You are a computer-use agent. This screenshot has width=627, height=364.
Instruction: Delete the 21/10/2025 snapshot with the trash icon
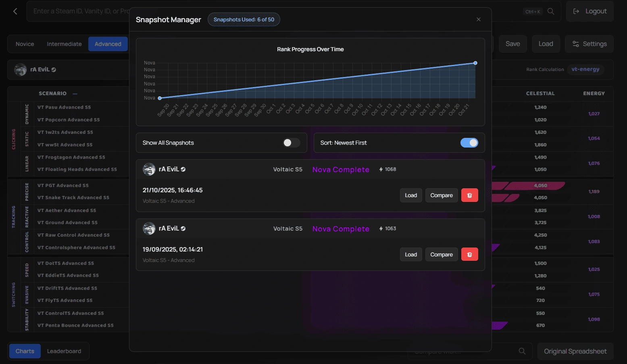tap(469, 195)
